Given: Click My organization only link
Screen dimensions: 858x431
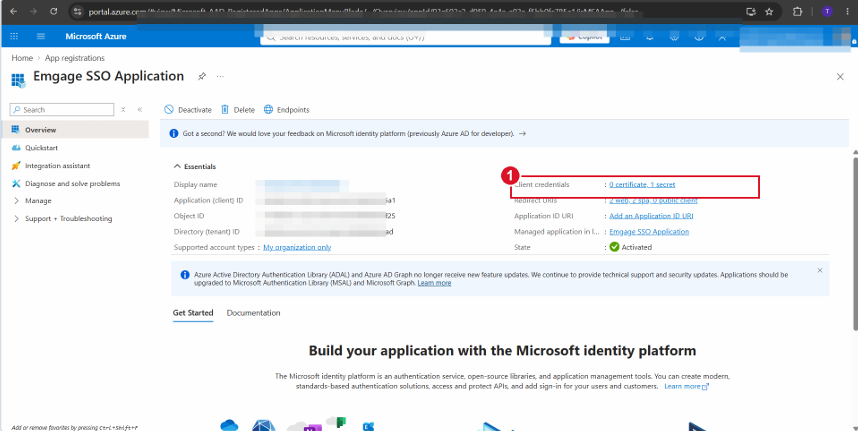Looking at the screenshot, I should click(x=297, y=247).
